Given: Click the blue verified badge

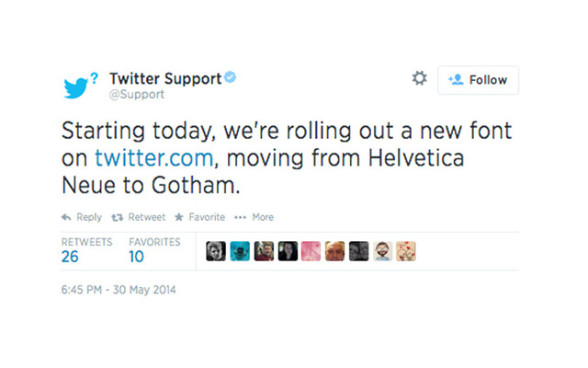Looking at the screenshot, I should [x=231, y=78].
